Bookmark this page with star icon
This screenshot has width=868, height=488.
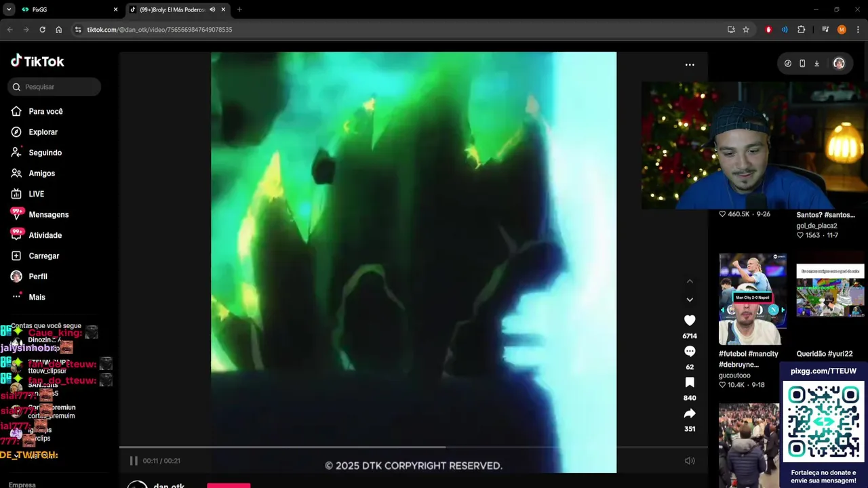point(746,30)
